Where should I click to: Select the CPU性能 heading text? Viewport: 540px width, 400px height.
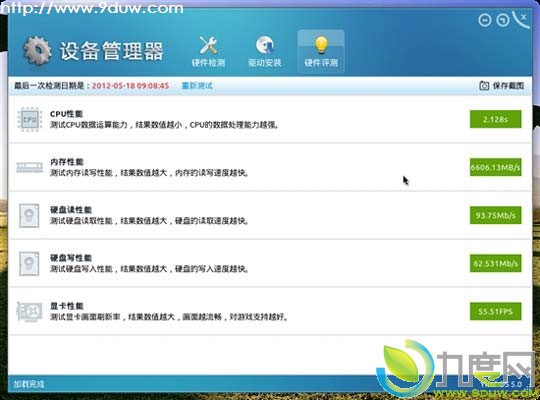pyautogui.click(x=66, y=114)
